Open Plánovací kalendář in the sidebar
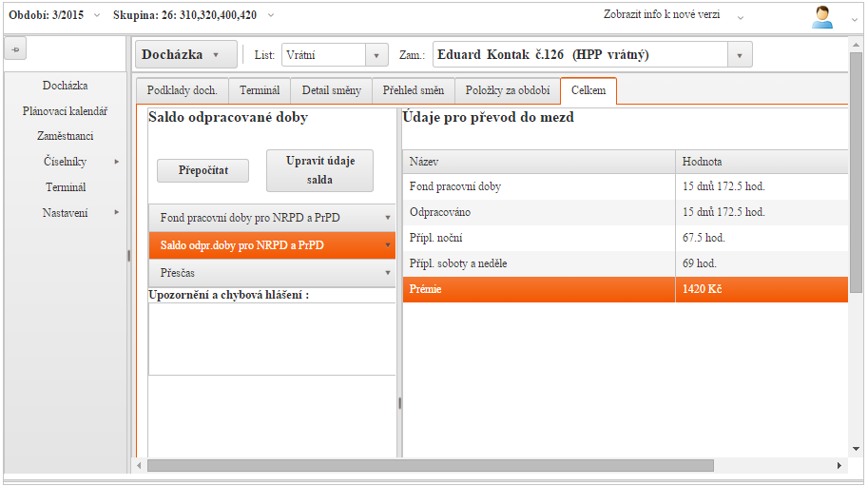The height and width of the screenshot is (486, 868). [x=65, y=111]
